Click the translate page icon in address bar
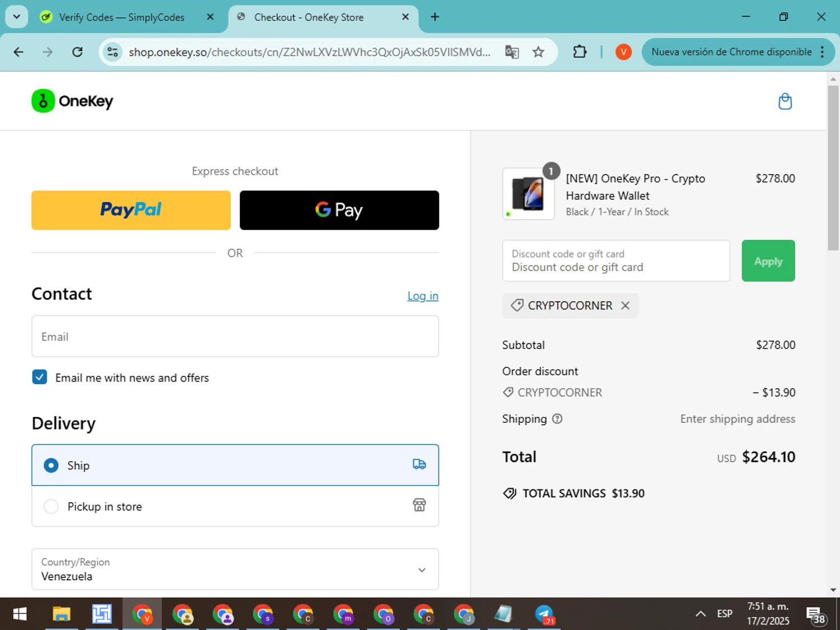This screenshot has height=630, width=840. [x=512, y=52]
